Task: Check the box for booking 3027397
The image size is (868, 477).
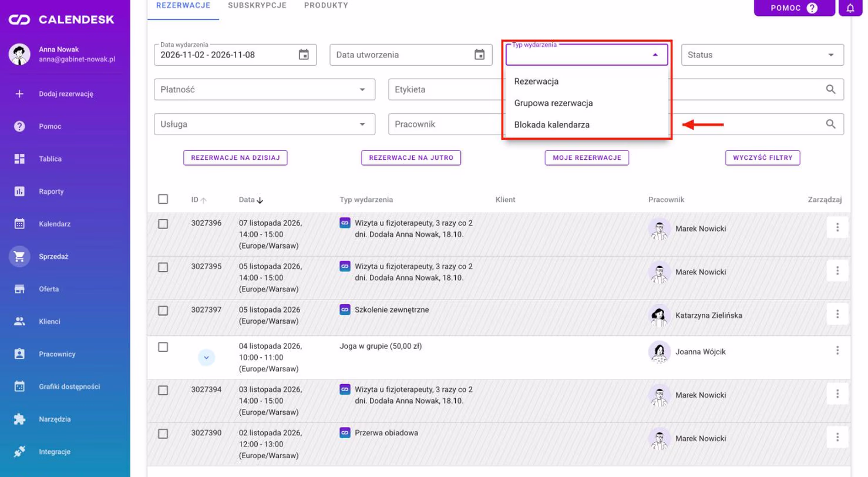Action: 163,311
